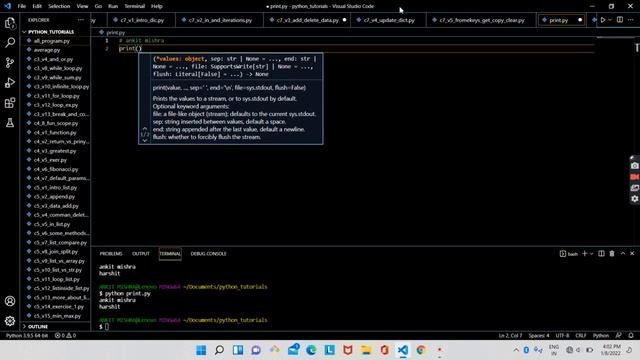Switch to c7_v1_intro_dic.py tab

141,20
